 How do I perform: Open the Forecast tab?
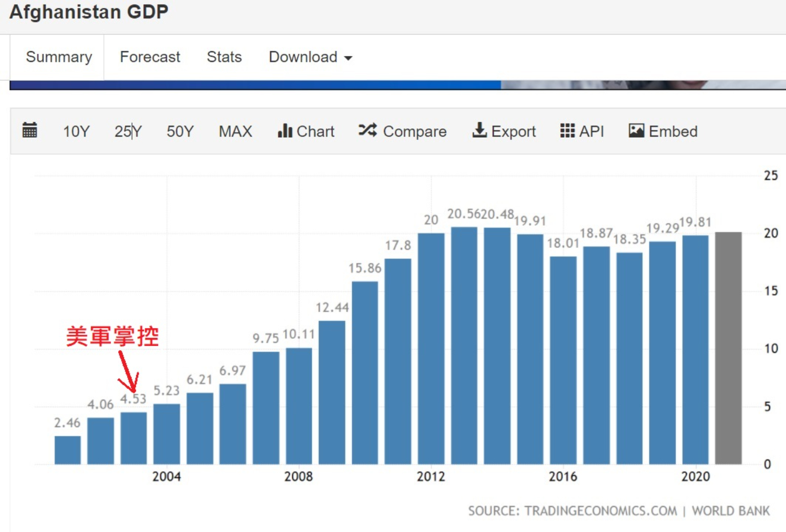[x=150, y=57]
